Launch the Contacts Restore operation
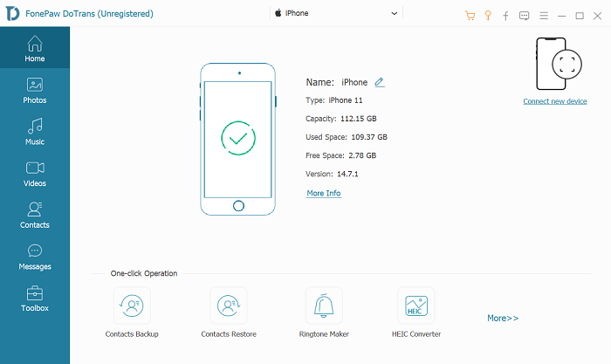Viewport: 611px width, 364px height. pyautogui.click(x=229, y=312)
